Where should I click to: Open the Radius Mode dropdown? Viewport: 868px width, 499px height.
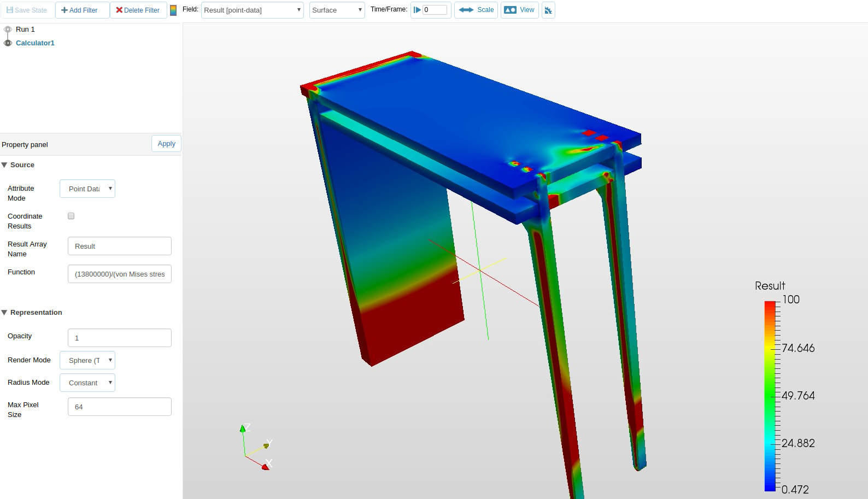[87, 383]
